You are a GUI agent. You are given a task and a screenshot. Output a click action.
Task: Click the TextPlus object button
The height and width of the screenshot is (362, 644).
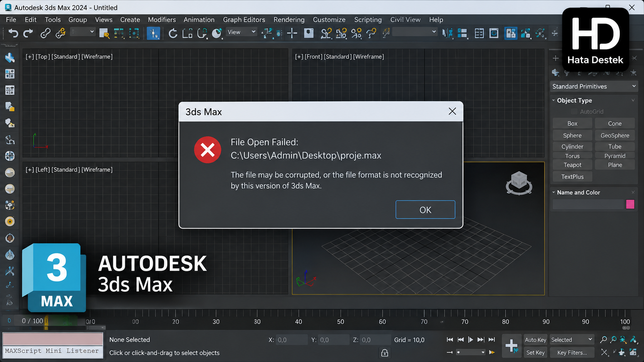572,177
